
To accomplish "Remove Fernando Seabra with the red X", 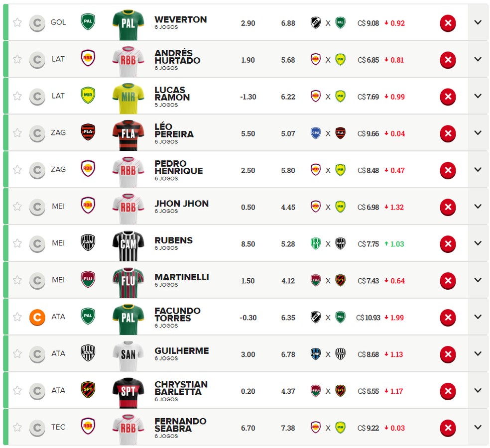I will point(448,428).
